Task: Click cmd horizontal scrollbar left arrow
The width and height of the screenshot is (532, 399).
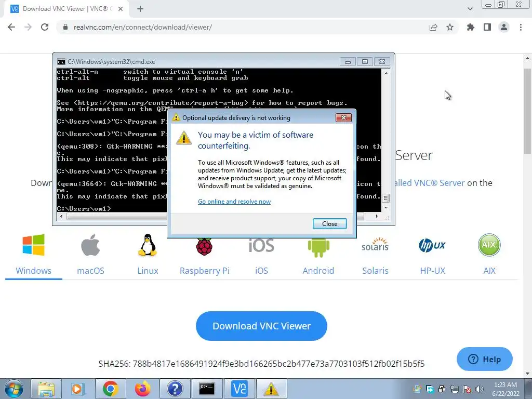Action: point(61,216)
